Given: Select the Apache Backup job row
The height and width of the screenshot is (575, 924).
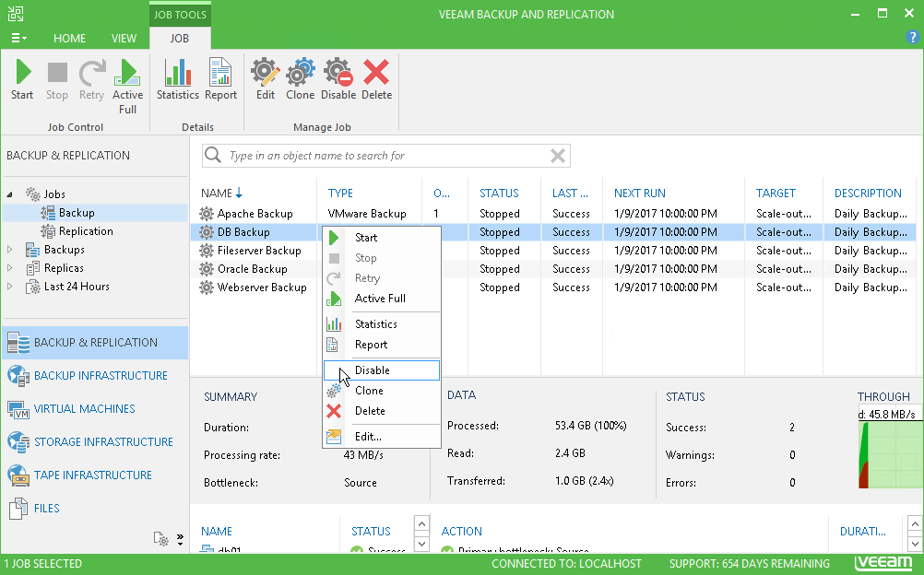Looking at the screenshot, I should pyautogui.click(x=553, y=213).
